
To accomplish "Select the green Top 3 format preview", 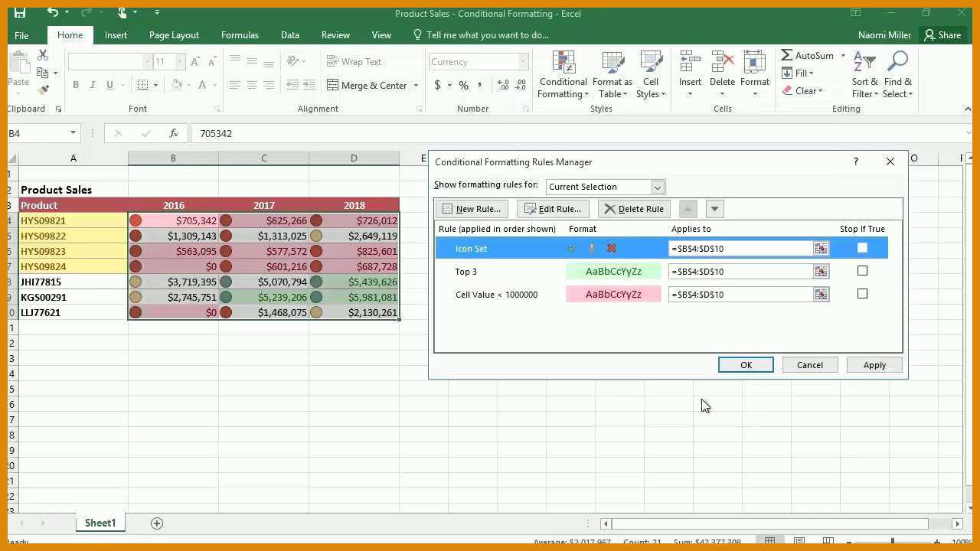I will (x=613, y=271).
